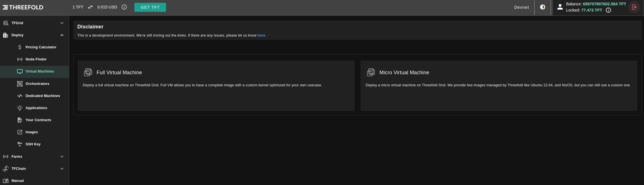Image resolution: width=644 pixels, height=185 pixels.
Task: Open the user profile icon
Action: coord(560,7)
